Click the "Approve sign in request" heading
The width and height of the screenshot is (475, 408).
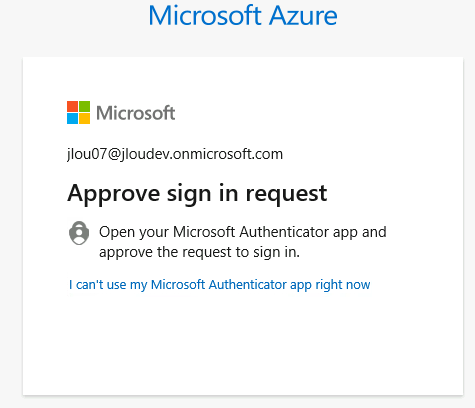[197, 193]
